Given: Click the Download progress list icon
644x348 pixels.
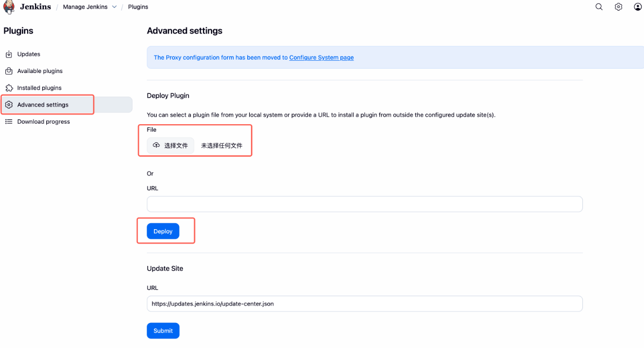Looking at the screenshot, I should [9, 122].
